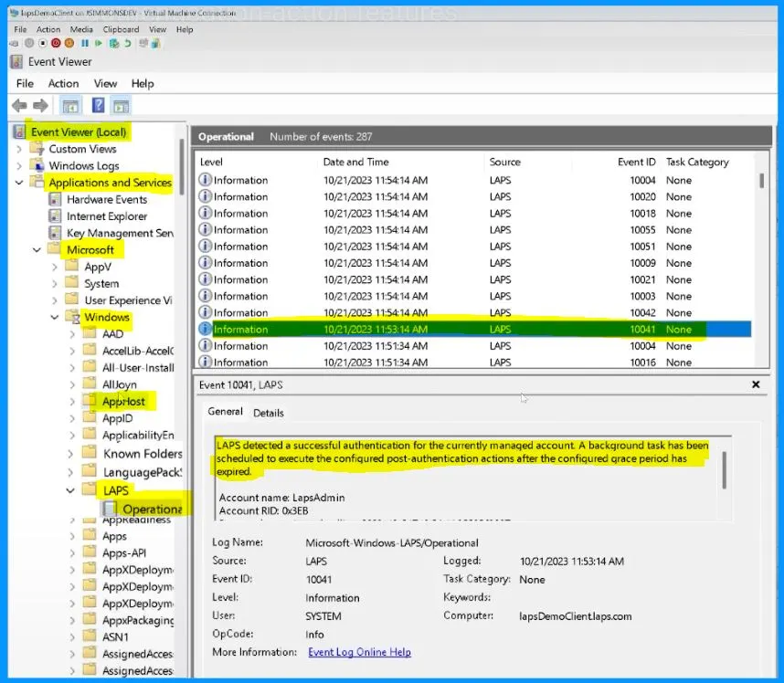Select the event row with ID 10009
This screenshot has width=784, height=683.
[x=472, y=263]
